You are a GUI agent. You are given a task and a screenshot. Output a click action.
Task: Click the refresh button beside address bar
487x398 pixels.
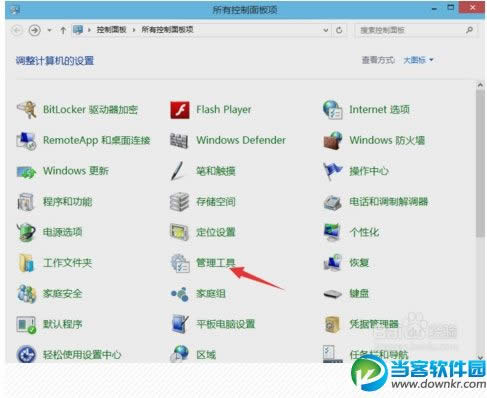click(x=339, y=30)
